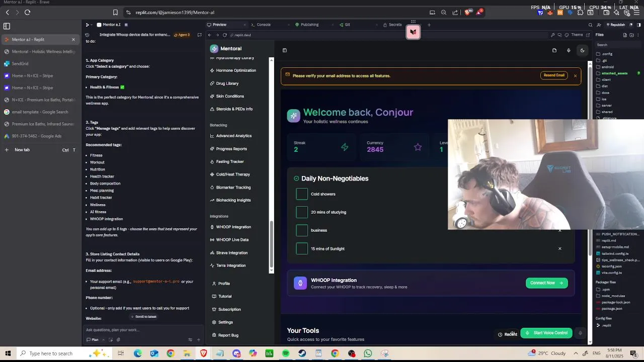The height and width of the screenshot is (362, 644).
Task: Click the document icon in app header
Action: click(x=554, y=50)
